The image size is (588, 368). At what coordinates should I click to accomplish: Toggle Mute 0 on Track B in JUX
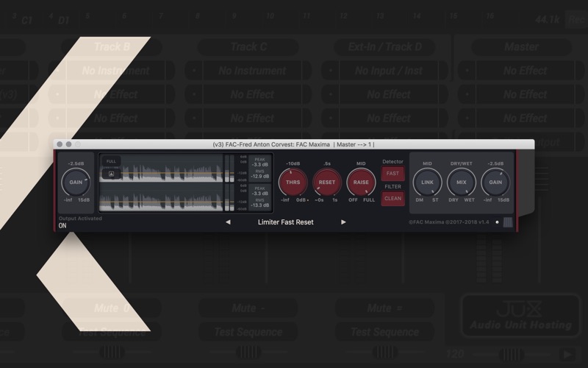112,308
